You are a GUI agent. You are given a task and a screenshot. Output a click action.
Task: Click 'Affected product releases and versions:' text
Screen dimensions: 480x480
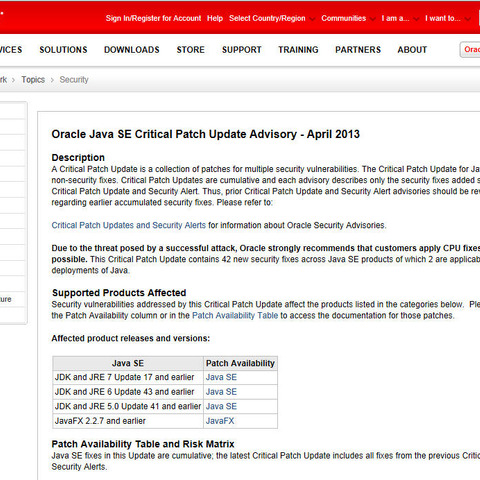tap(131, 338)
